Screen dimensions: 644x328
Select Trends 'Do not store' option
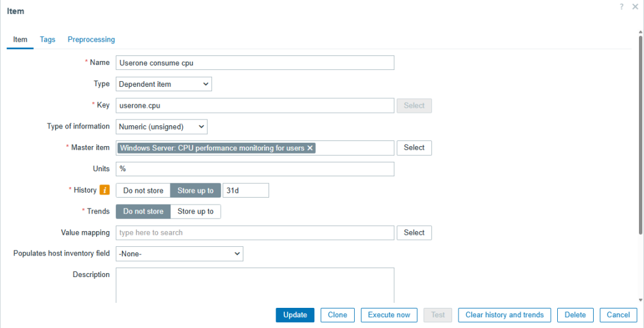(x=143, y=212)
